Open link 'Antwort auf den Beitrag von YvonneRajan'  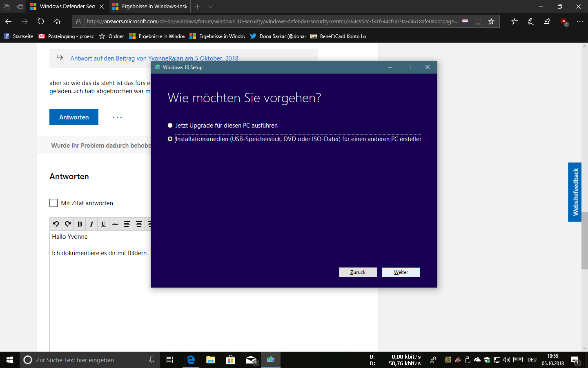[154, 58]
